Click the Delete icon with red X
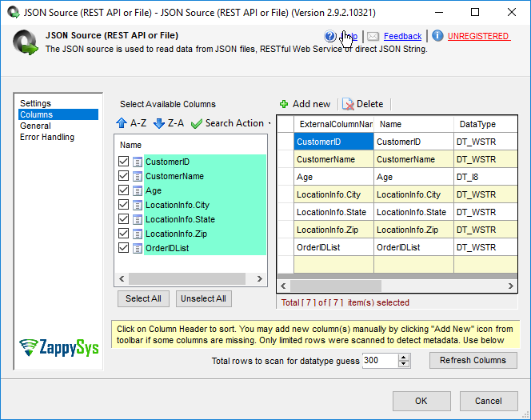This screenshot has width=531, height=420. pos(348,104)
